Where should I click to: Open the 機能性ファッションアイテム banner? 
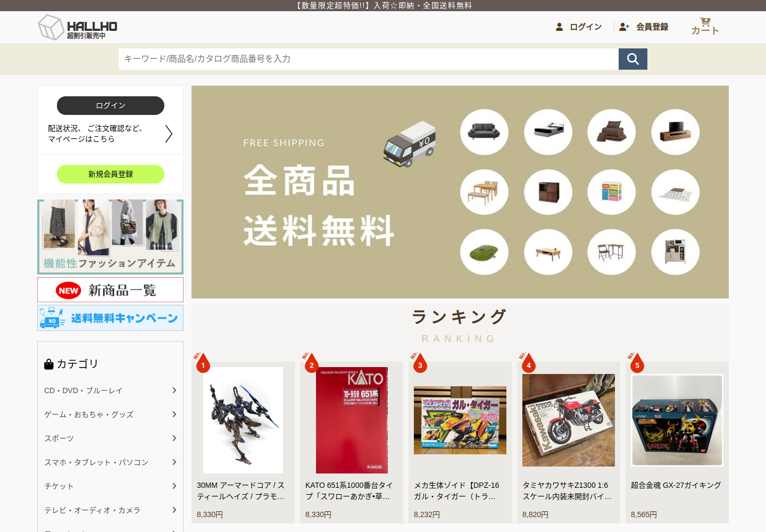pos(111,237)
